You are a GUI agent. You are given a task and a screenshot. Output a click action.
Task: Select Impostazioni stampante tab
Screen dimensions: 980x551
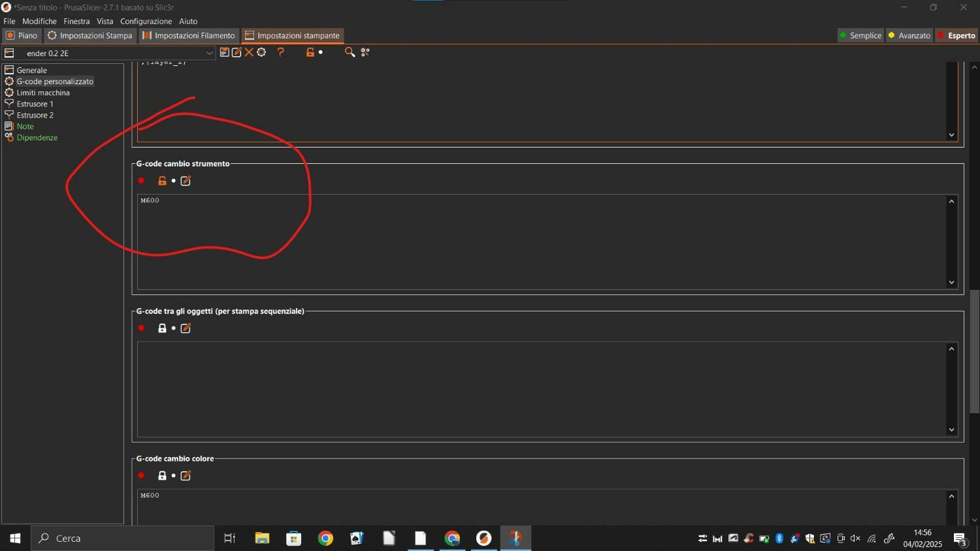[292, 35]
